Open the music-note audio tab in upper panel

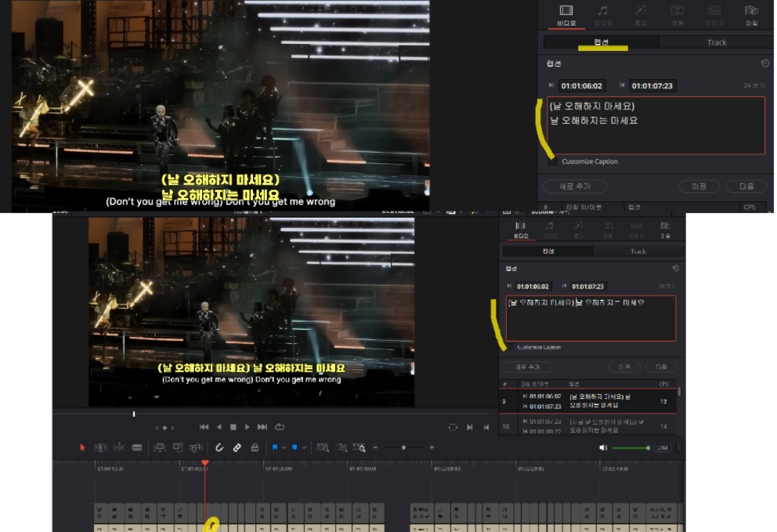tap(603, 16)
